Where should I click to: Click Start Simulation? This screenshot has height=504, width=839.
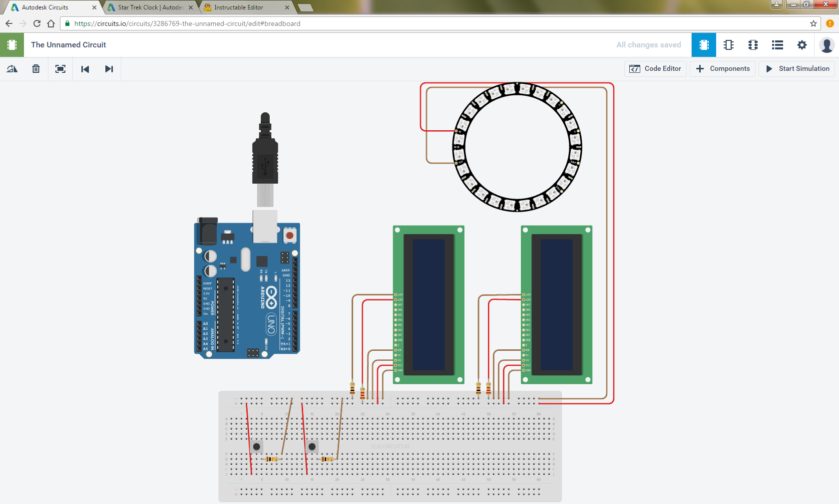pyautogui.click(x=796, y=68)
